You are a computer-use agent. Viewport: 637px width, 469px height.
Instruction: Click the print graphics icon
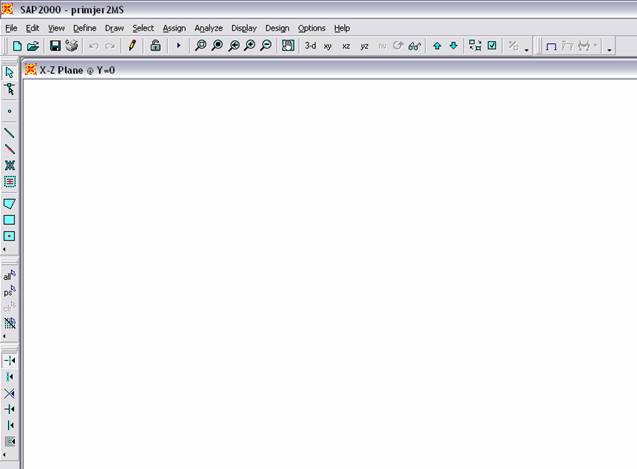(72, 46)
